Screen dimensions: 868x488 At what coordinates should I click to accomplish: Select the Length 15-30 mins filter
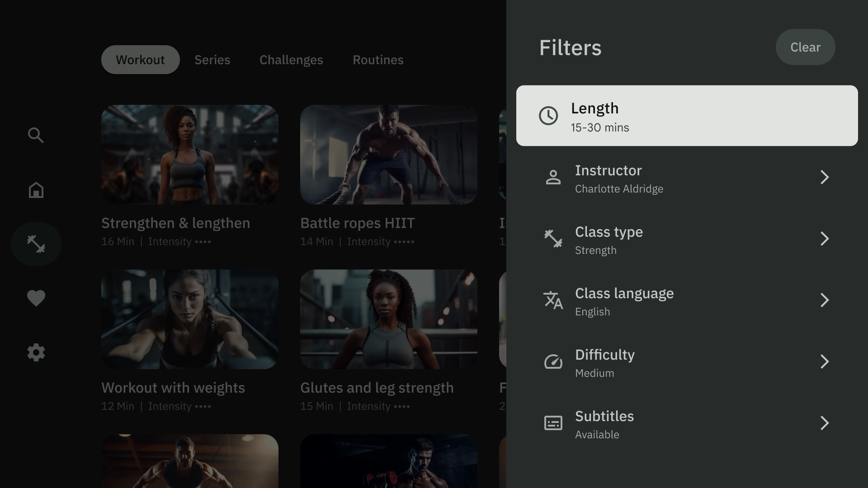[x=687, y=116]
